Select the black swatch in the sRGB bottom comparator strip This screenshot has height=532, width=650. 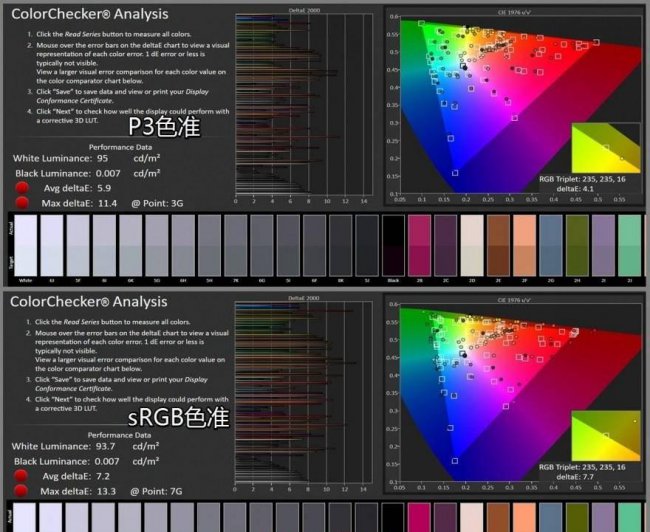point(393,517)
